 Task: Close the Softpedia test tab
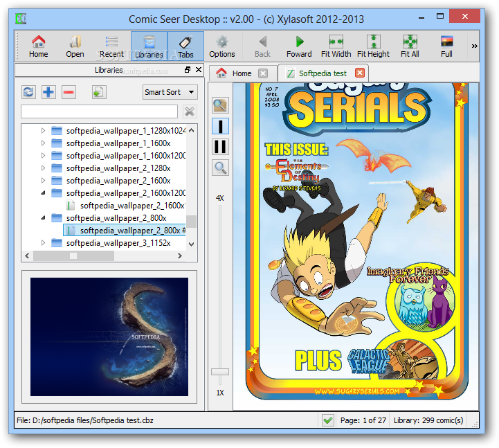click(x=360, y=73)
